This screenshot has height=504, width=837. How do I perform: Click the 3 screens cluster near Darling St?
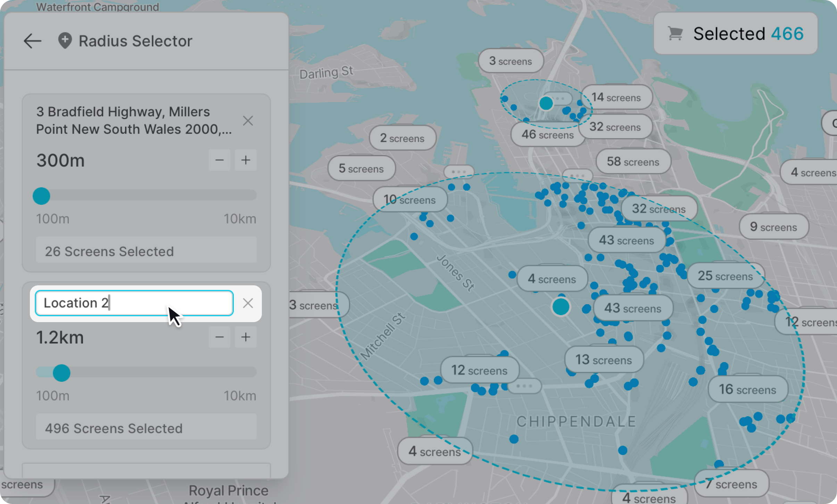tap(511, 61)
